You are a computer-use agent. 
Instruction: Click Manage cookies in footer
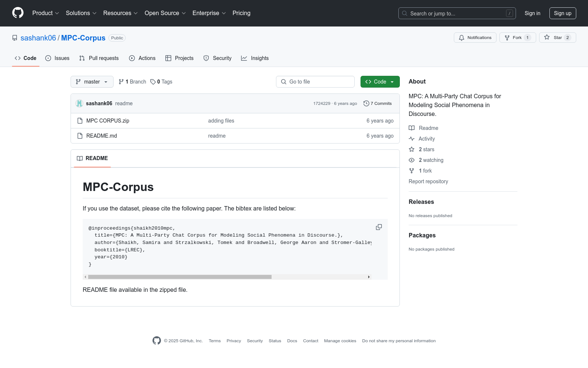click(x=340, y=341)
